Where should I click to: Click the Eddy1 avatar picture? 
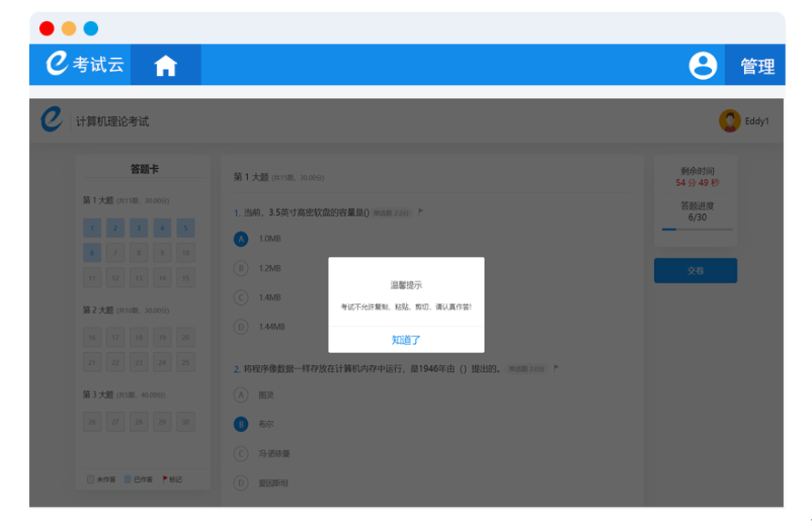pyautogui.click(x=729, y=121)
